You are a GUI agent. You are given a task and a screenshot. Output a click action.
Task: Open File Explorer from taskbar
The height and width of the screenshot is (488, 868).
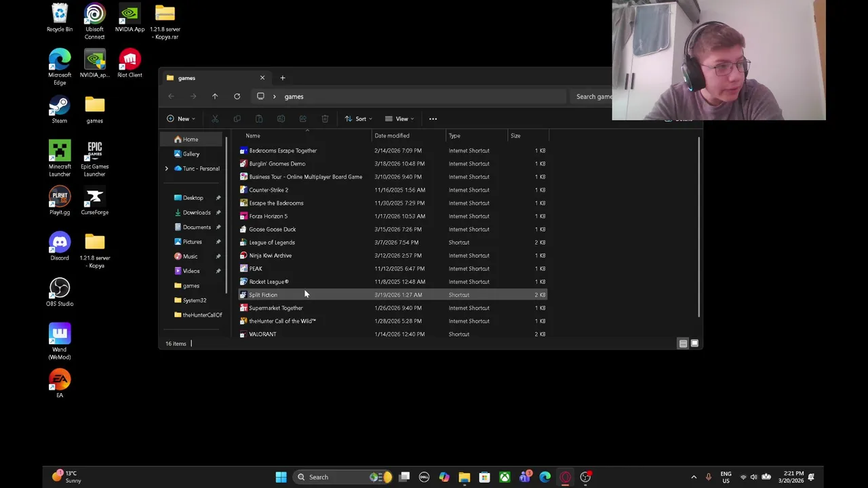[464, 477]
